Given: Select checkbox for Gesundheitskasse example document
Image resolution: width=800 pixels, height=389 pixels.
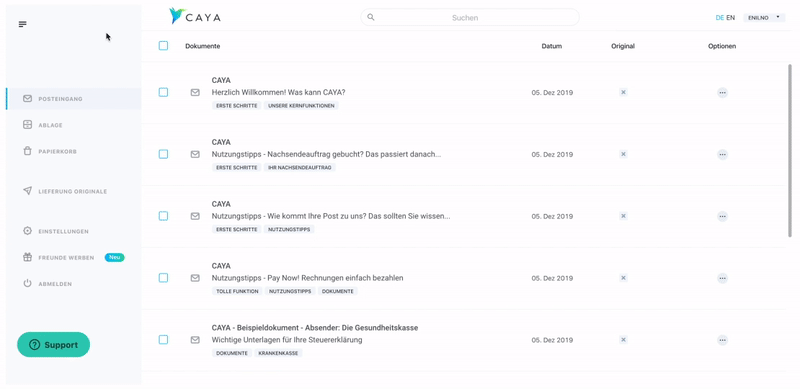Looking at the screenshot, I should 163,339.
